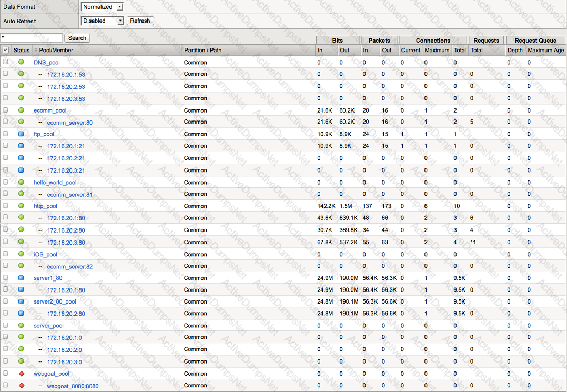Sort by the Status column header
Image resolution: width=567 pixels, height=392 pixels.
tap(22, 50)
